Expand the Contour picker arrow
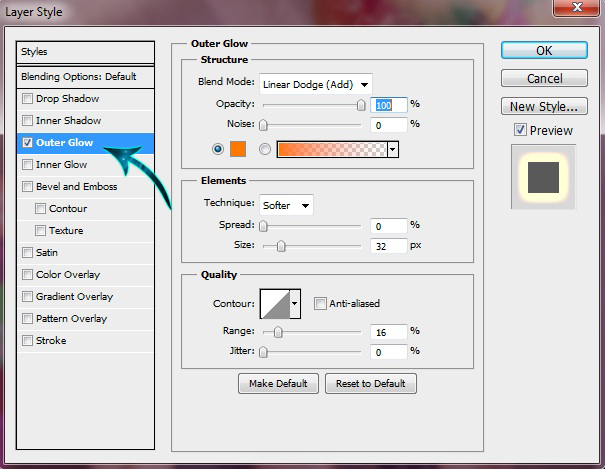 [295, 304]
